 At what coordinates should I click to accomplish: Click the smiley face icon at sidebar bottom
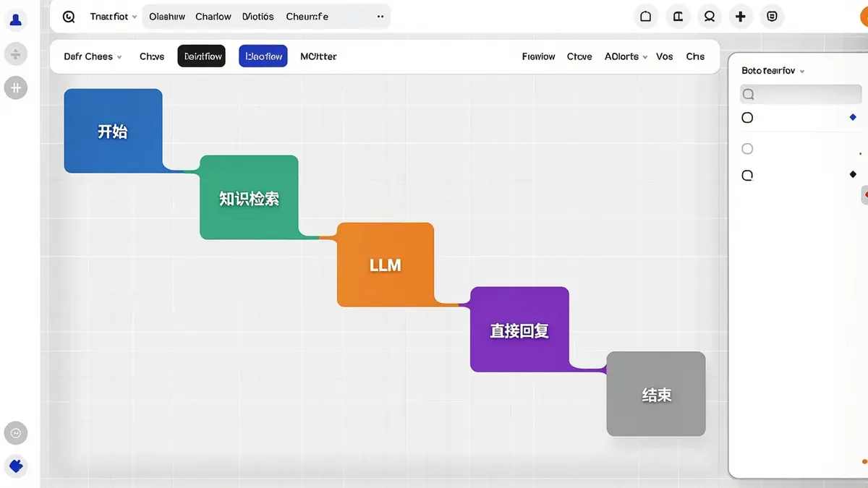tap(15, 433)
